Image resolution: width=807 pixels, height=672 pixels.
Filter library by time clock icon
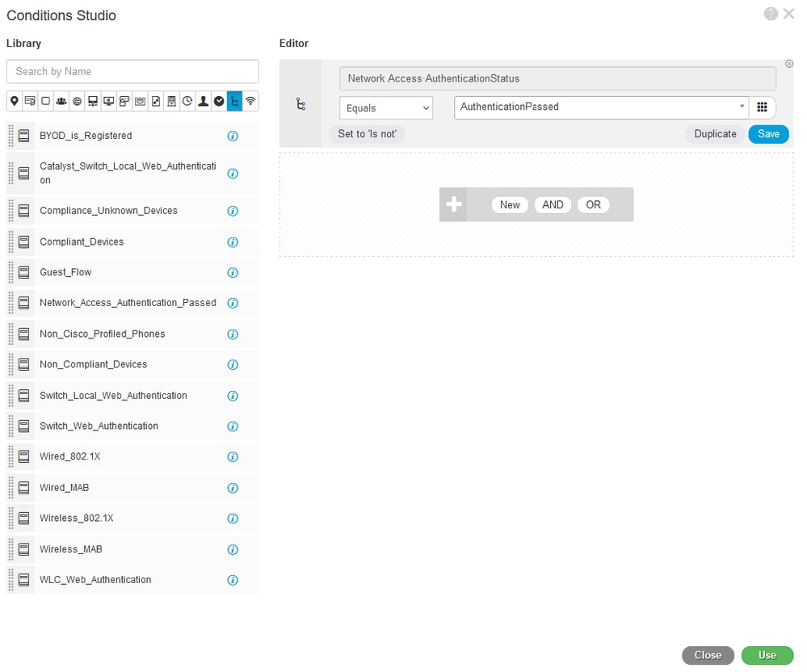[187, 101]
